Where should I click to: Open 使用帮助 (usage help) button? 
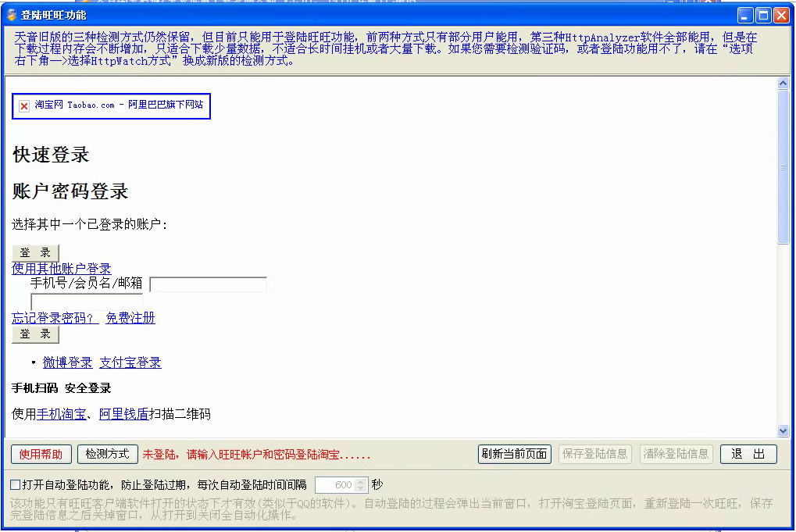coord(41,454)
